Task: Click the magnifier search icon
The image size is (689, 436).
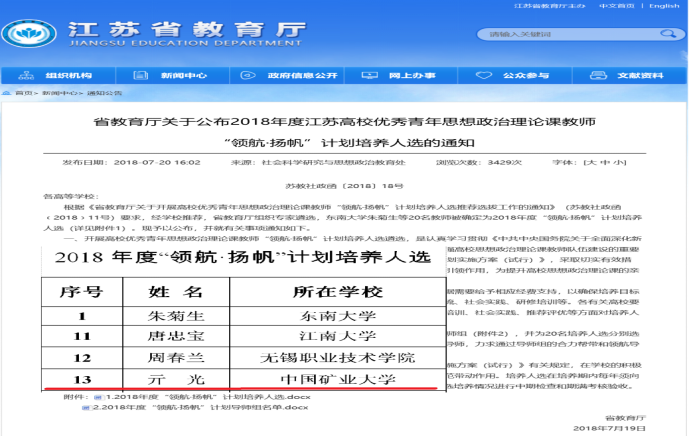Action: pos(667,34)
